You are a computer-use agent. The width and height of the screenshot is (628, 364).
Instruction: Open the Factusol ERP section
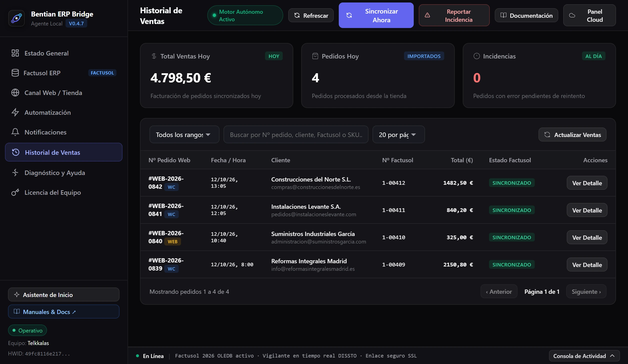pyautogui.click(x=64, y=73)
